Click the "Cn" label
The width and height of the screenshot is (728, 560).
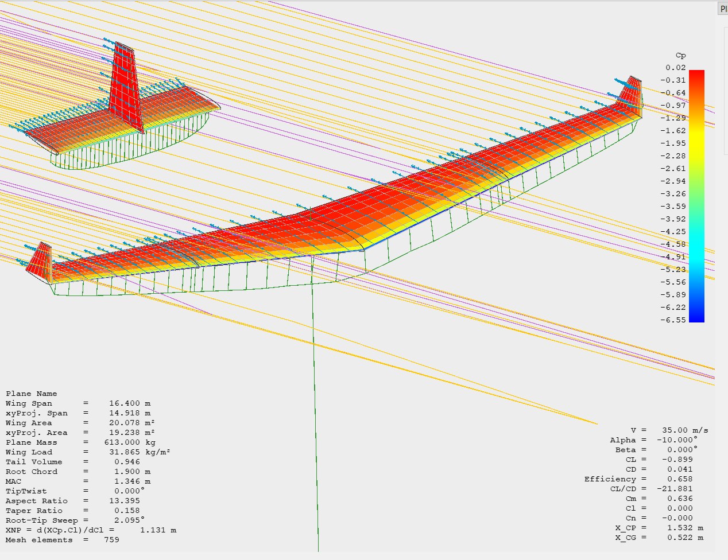(630, 518)
